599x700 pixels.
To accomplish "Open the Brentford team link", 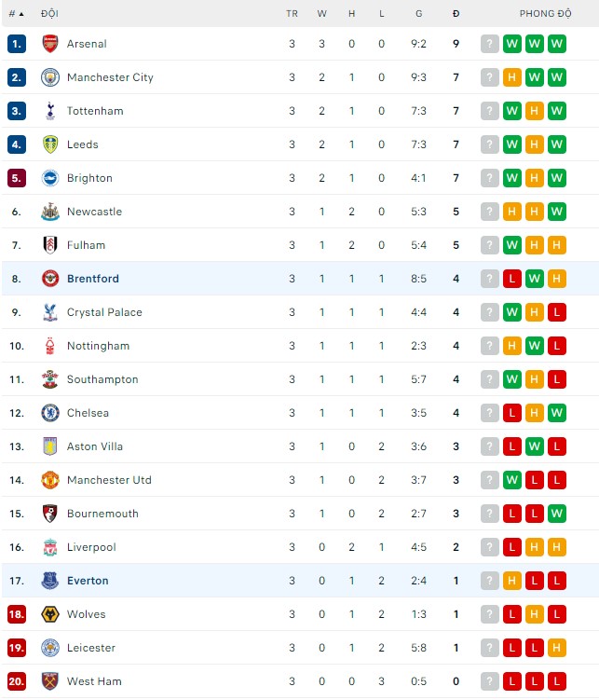I will 93,279.
